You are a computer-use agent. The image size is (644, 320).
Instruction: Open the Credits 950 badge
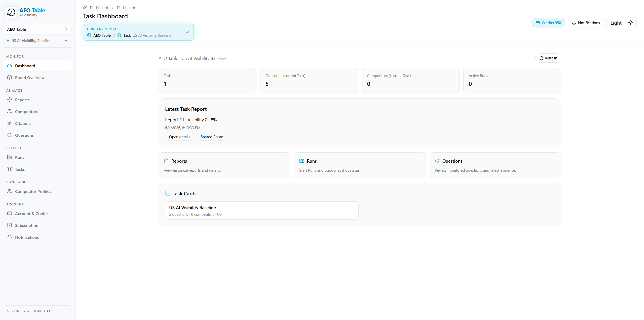[x=548, y=23]
